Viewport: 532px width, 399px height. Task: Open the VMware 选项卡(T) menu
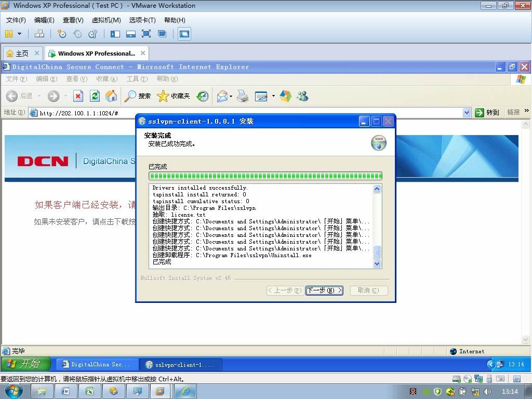click(x=142, y=20)
